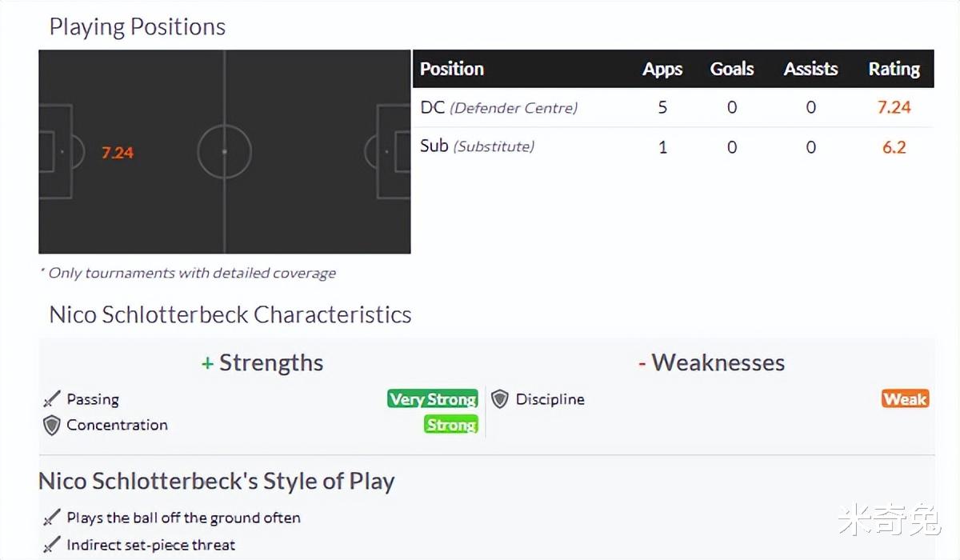This screenshot has height=560, width=960.
Task: Sort table by the Apps column header
Action: tap(662, 69)
